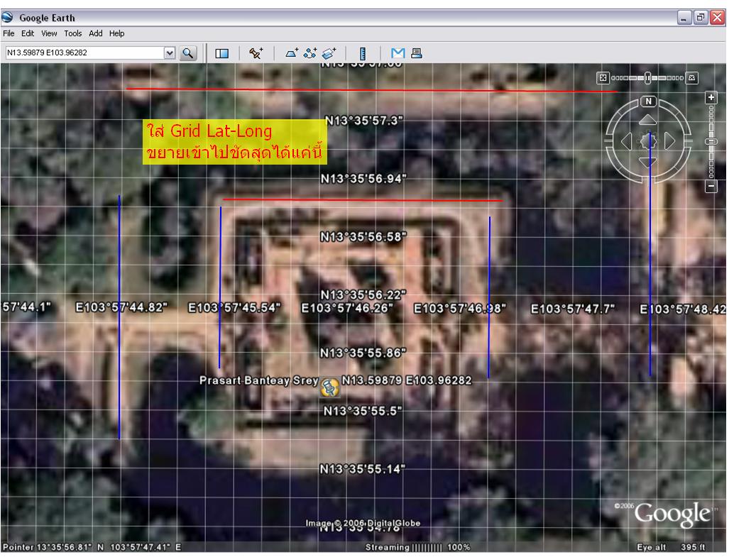
Task: Click the grid label N13°35'57.3"
Action: click(x=364, y=121)
